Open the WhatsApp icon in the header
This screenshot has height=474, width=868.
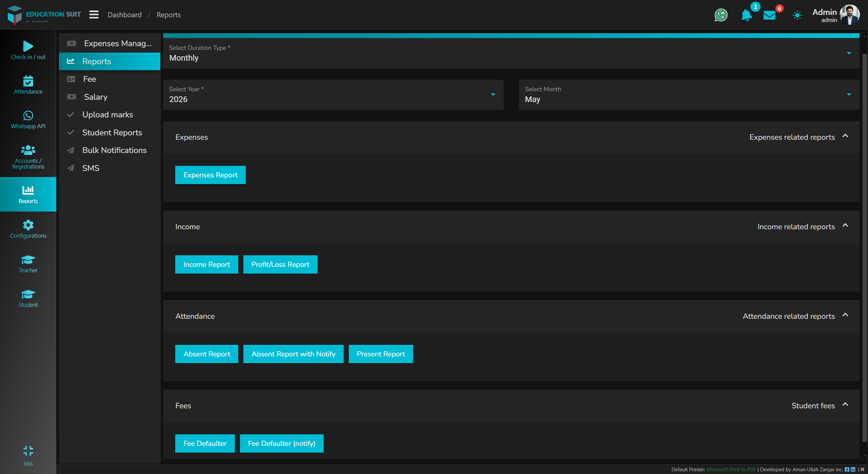(721, 15)
